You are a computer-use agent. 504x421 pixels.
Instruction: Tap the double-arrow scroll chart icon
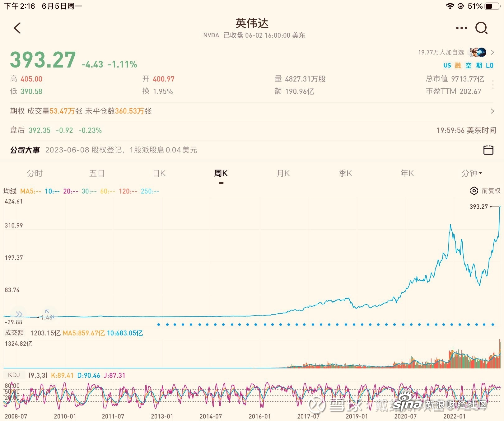pyautogui.click(x=19, y=314)
